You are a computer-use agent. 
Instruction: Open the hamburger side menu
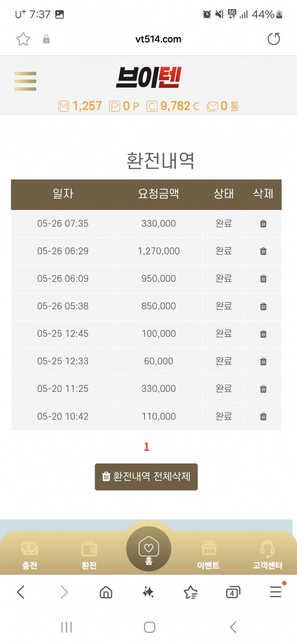pyautogui.click(x=25, y=81)
